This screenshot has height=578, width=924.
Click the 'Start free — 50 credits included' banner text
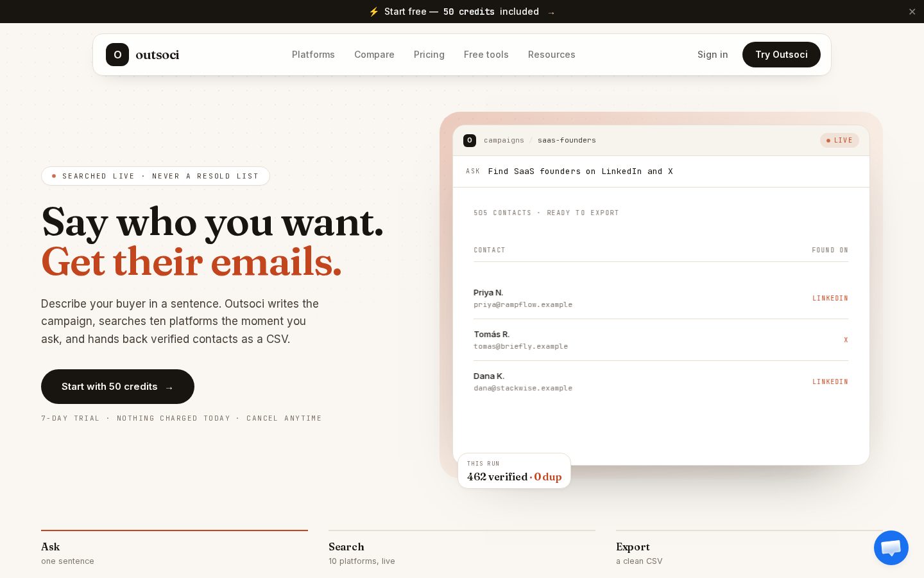coord(461,12)
